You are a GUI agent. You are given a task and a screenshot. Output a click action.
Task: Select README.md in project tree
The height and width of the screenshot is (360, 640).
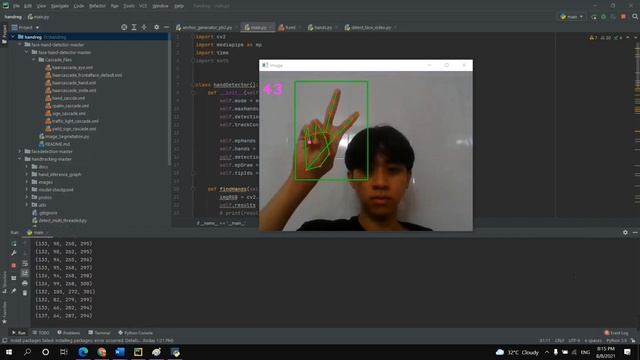54,144
